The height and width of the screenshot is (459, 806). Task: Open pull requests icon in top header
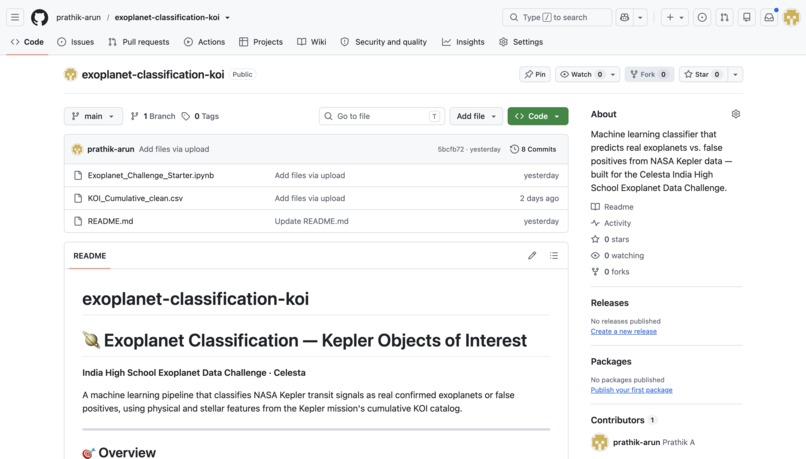(724, 17)
